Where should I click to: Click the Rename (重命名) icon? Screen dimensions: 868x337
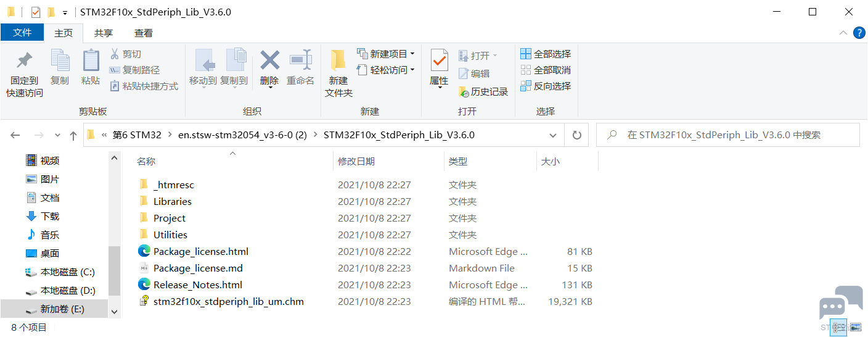click(x=300, y=60)
